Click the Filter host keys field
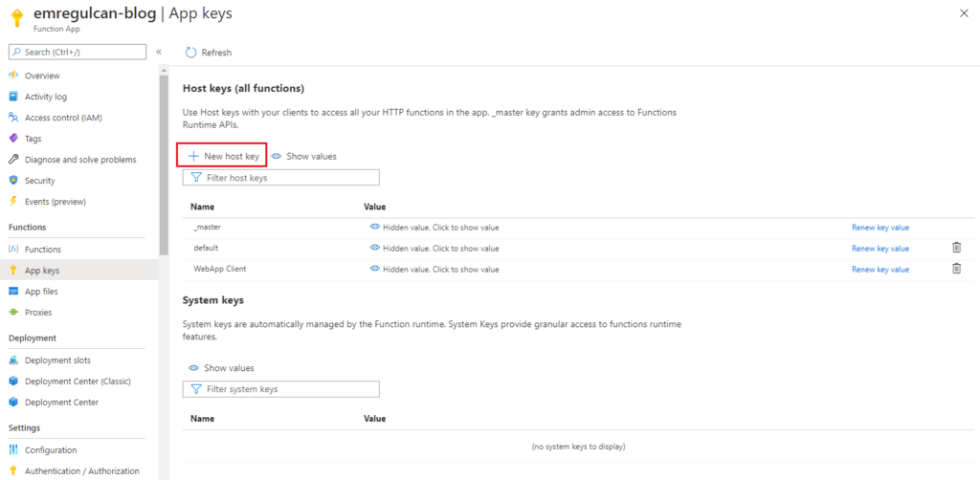This screenshot has height=480, width=980. [281, 178]
